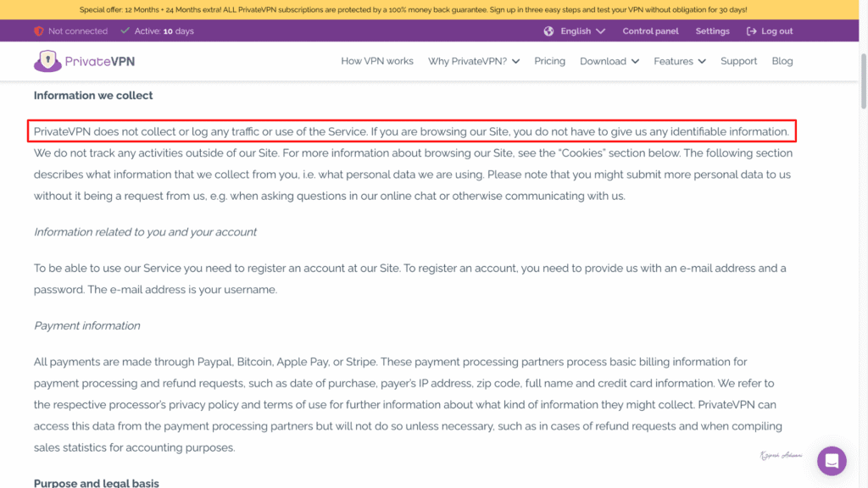Click the line starting "All payments are made through Paypal"
Screen dimensions: 868x488
point(390,361)
